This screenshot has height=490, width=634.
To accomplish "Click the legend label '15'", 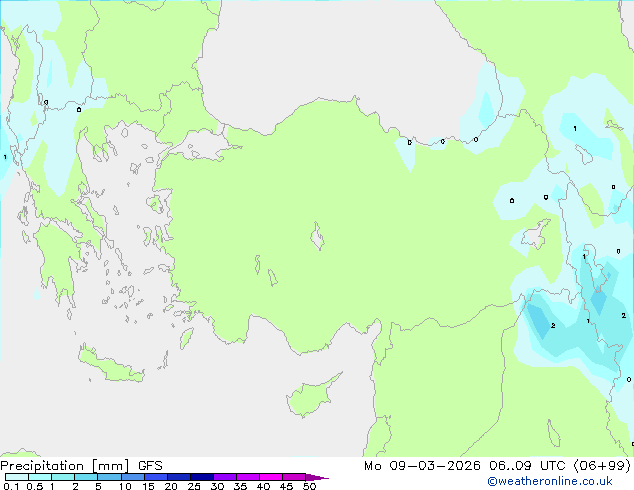I will tap(148, 486).
